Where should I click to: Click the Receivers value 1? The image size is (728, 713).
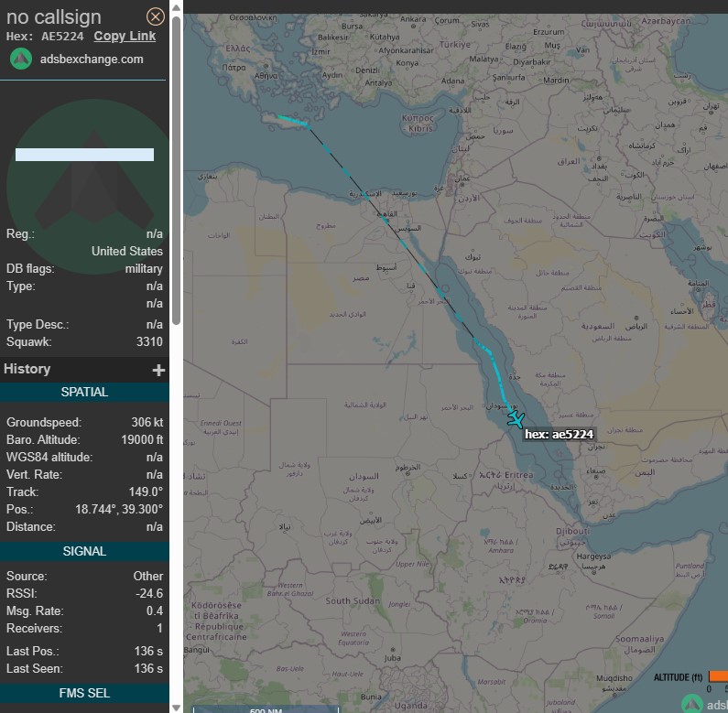tap(159, 629)
